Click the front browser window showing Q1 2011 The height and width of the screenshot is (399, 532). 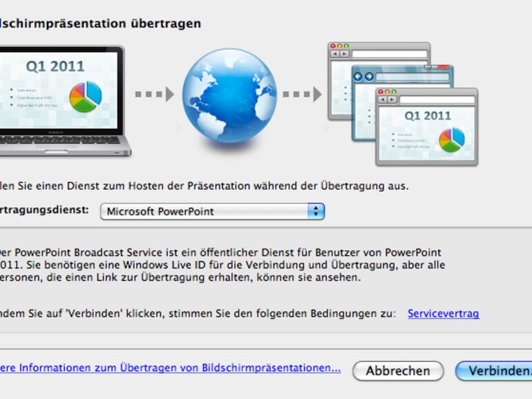[x=427, y=127]
